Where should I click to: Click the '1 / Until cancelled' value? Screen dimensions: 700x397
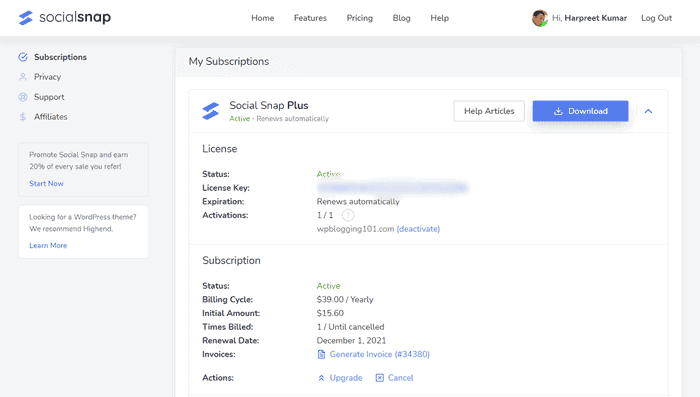pos(350,327)
